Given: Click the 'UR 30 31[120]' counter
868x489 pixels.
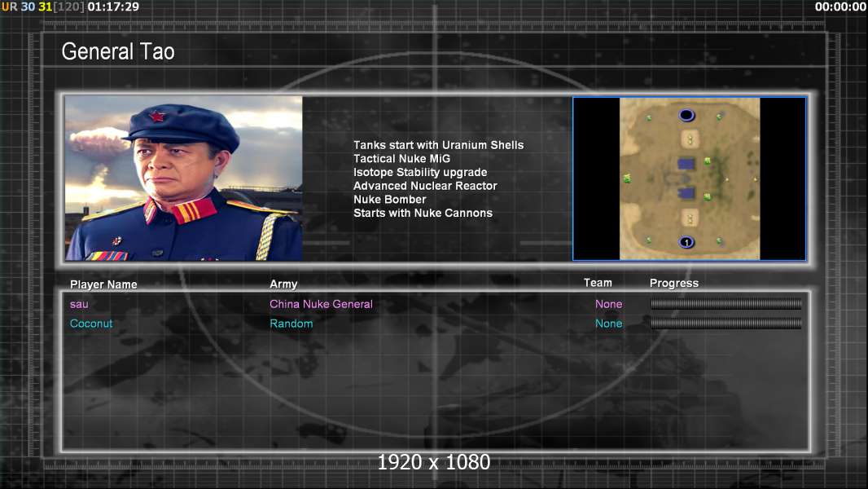Looking at the screenshot, I should 43,7.
